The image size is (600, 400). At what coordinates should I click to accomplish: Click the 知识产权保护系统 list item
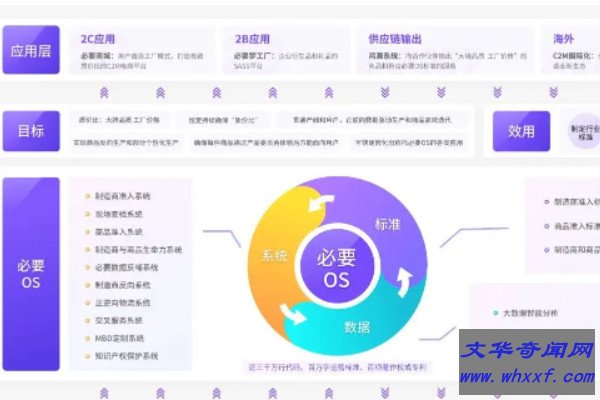126,354
